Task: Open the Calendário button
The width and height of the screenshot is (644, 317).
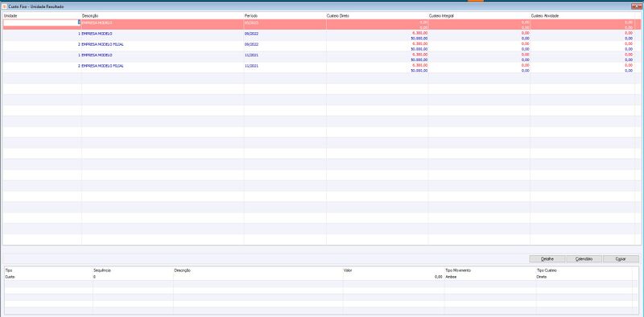Action: pyautogui.click(x=584, y=259)
